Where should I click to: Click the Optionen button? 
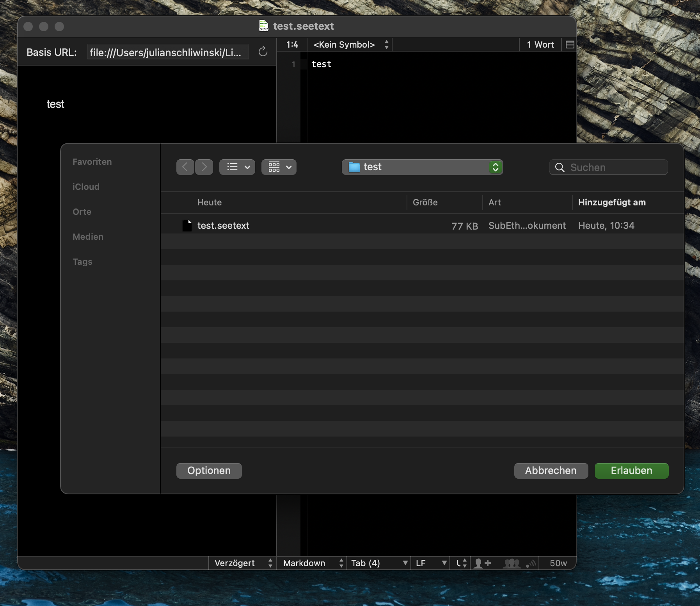[209, 471]
